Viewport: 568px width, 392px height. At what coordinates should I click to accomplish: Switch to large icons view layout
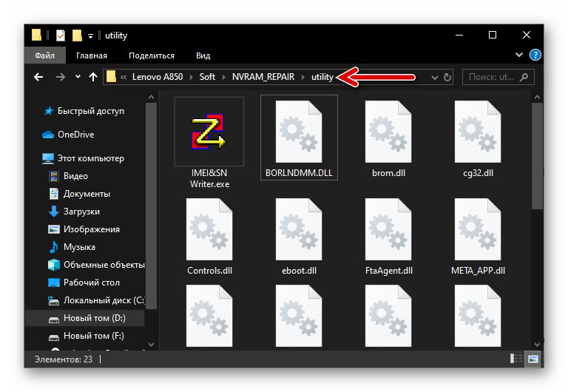(x=532, y=359)
